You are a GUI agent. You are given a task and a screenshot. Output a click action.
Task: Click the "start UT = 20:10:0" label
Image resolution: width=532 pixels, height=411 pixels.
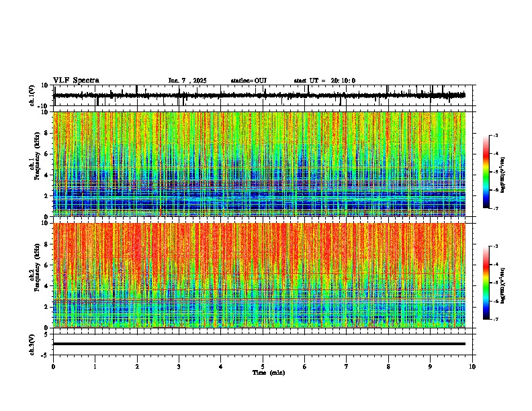click(x=324, y=81)
